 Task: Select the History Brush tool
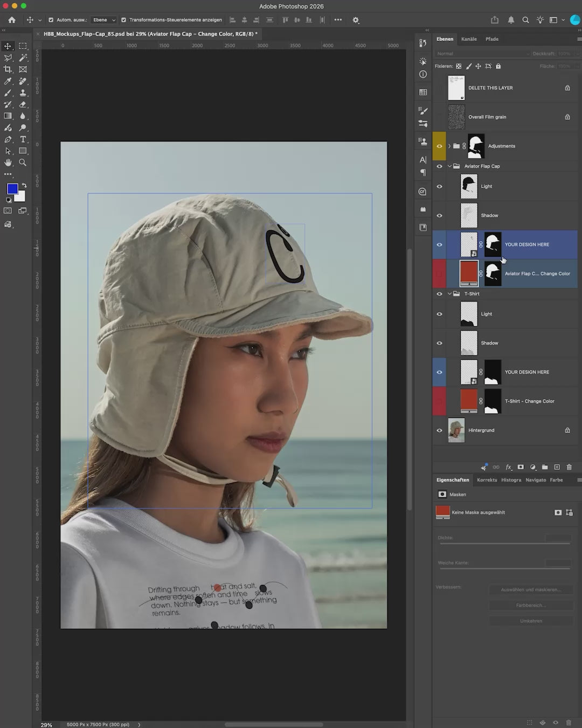tap(8, 104)
